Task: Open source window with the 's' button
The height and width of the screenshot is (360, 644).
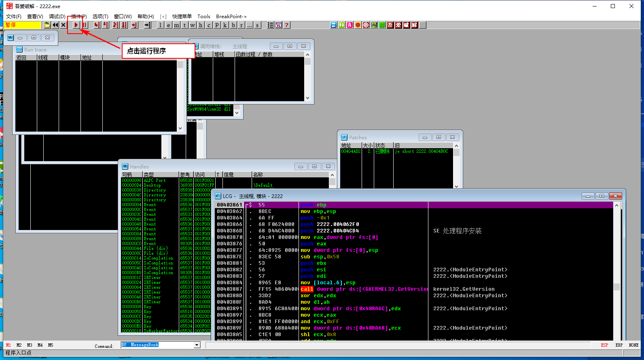Action: click(258, 25)
